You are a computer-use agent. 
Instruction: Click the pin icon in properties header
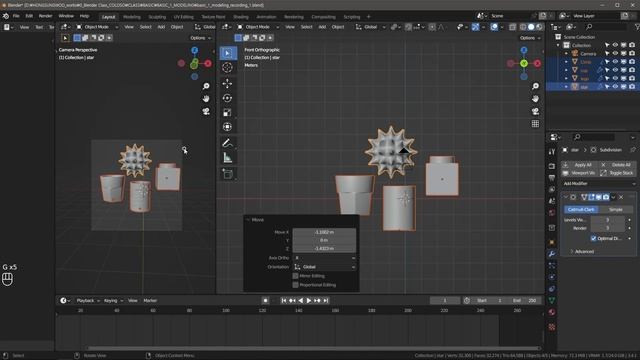pos(633,150)
